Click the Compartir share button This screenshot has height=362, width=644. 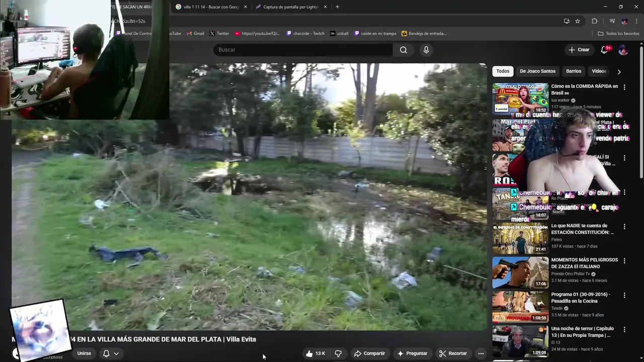click(369, 353)
